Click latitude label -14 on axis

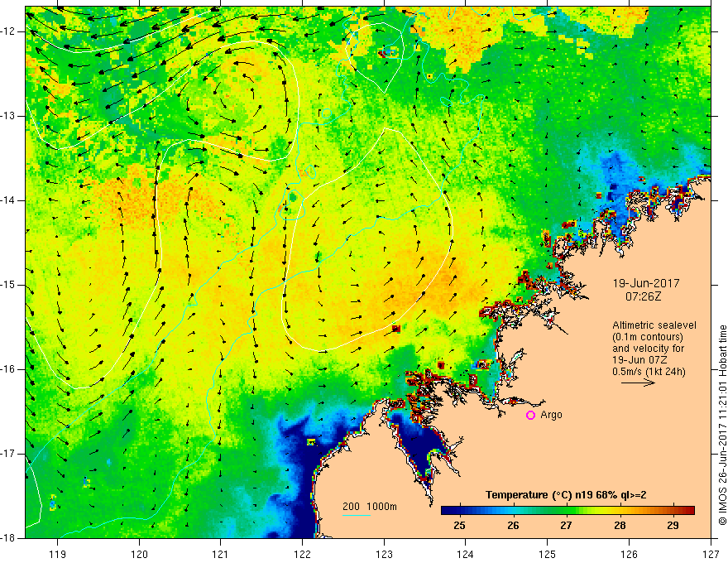[7, 200]
